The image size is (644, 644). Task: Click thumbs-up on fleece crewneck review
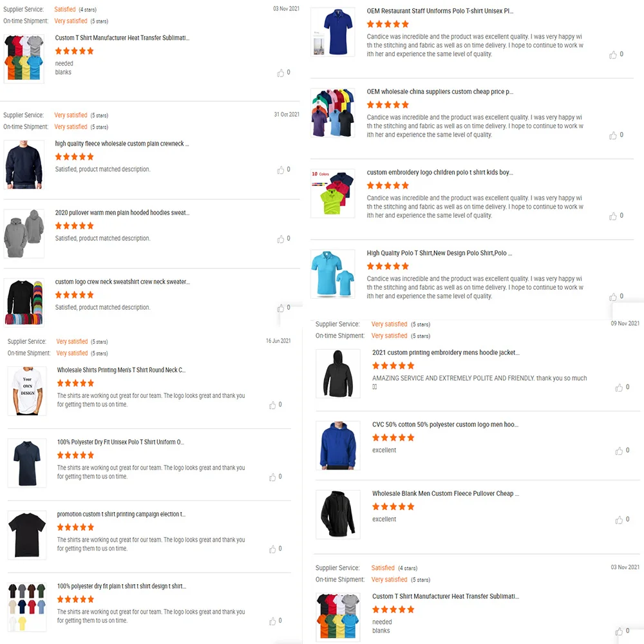[x=281, y=170]
